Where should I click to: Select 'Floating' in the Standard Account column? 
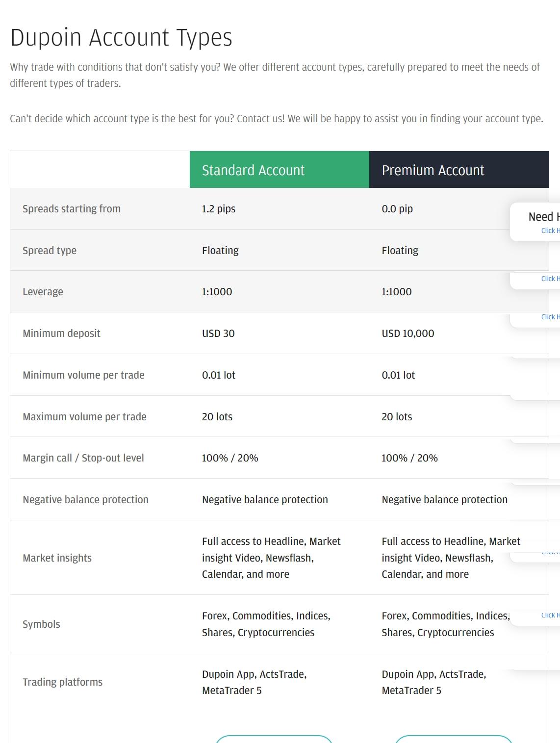point(220,251)
